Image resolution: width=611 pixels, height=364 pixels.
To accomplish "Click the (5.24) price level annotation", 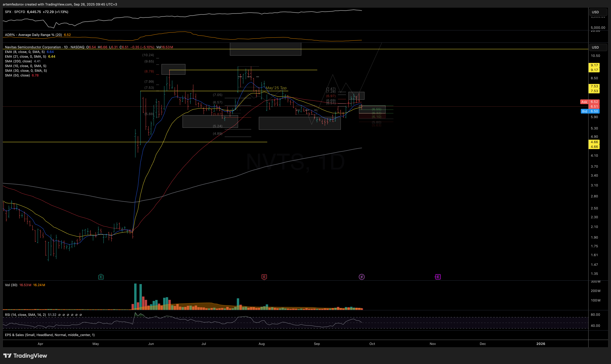I will pyautogui.click(x=218, y=126).
